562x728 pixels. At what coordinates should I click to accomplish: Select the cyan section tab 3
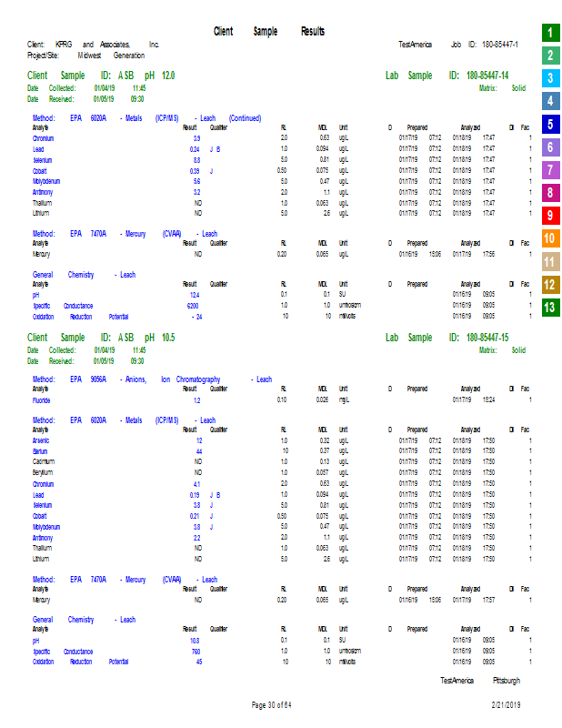click(548, 78)
